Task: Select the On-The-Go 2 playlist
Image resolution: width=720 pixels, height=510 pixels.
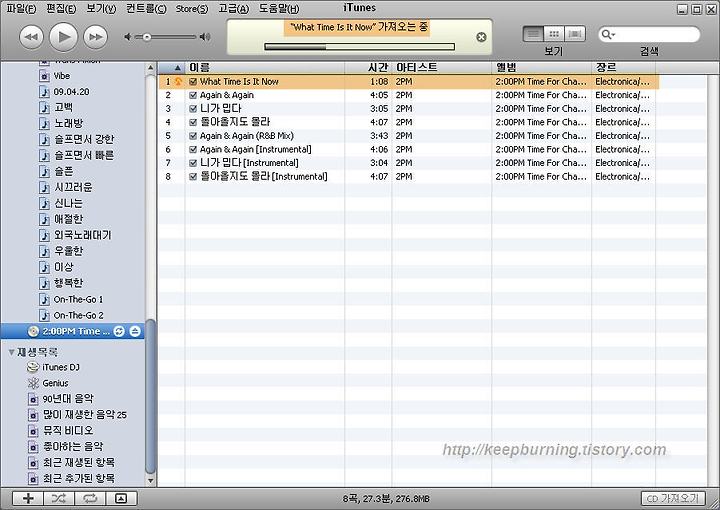Action: pos(72,315)
